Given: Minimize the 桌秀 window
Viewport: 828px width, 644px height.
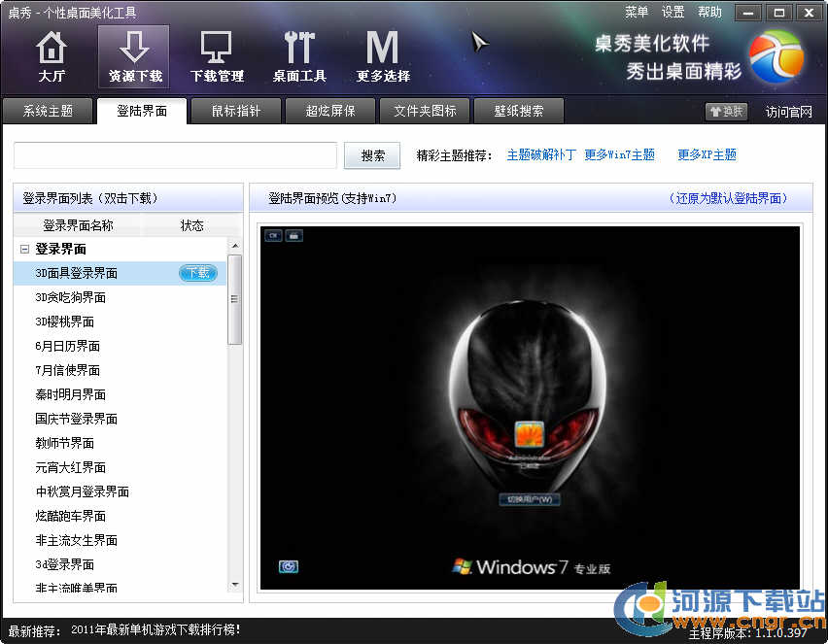Looking at the screenshot, I should click(x=748, y=14).
